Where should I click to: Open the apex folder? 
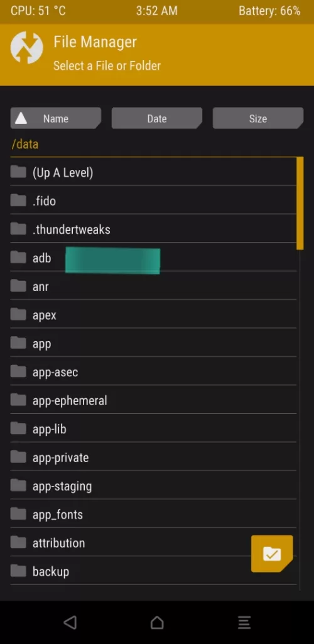[x=153, y=315]
